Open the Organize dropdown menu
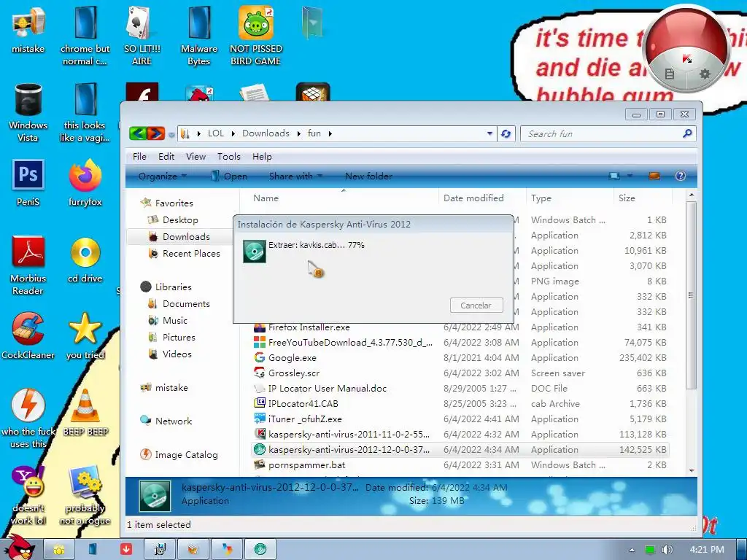 pos(162,176)
